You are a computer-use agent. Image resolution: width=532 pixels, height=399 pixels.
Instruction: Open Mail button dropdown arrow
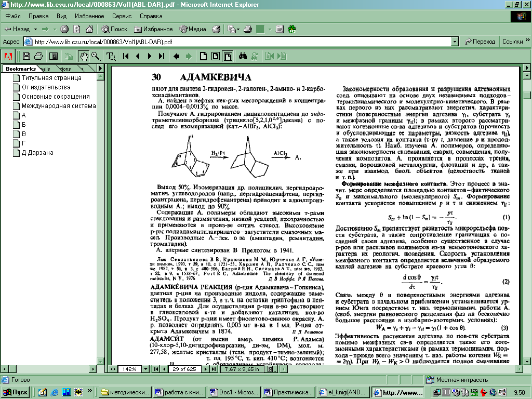pyautogui.click(x=238, y=29)
